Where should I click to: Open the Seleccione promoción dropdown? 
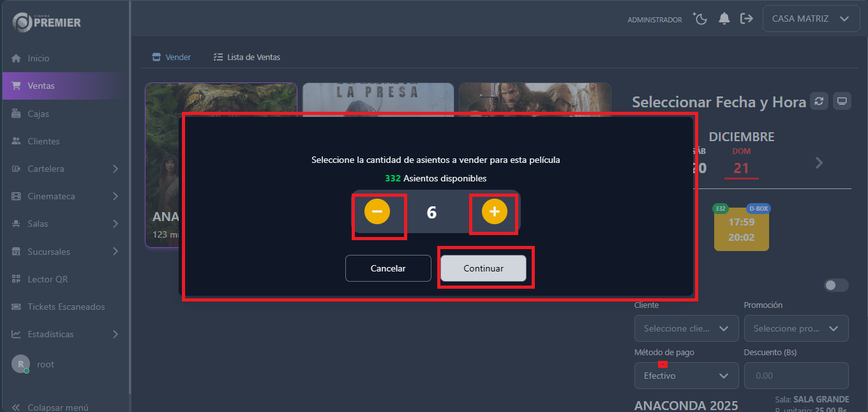pyautogui.click(x=796, y=328)
